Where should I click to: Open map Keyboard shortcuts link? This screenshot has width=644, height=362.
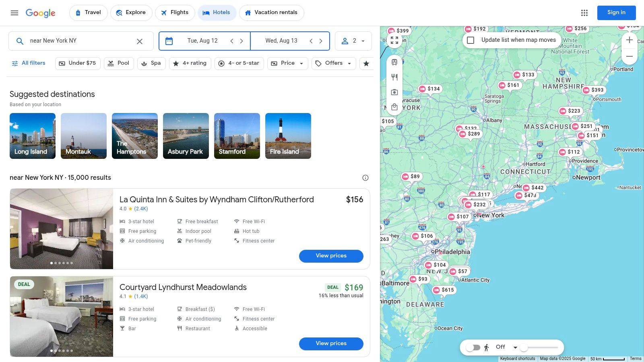pos(518,359)
